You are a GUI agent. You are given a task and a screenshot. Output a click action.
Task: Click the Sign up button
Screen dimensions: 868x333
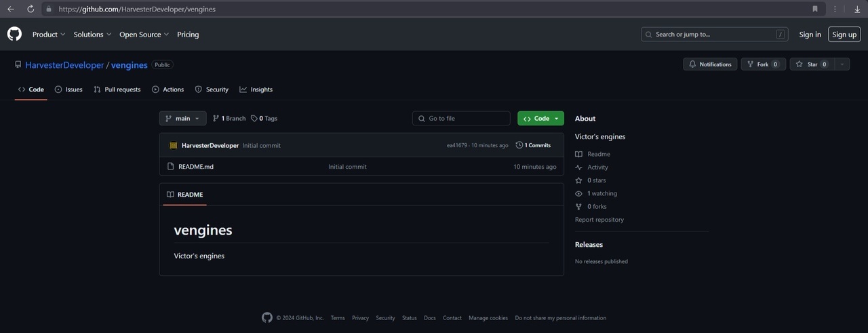click(844, 34)
